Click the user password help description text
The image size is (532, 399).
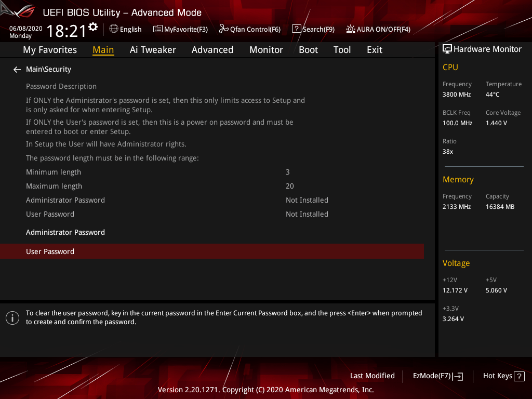[x=224, y=317]
